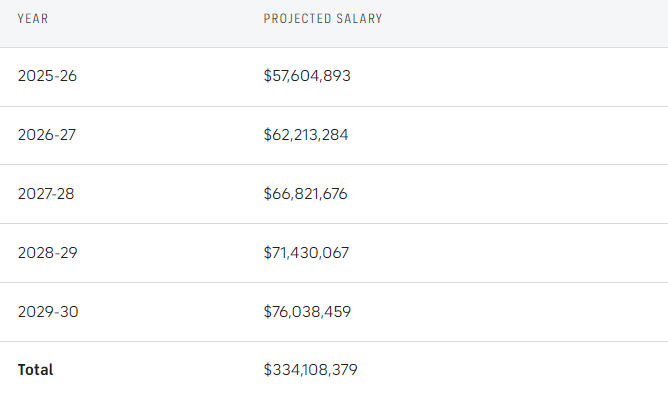Click empty space in the Total row
Viewport: 668px width, 397px height.
(x=511, y=370)
